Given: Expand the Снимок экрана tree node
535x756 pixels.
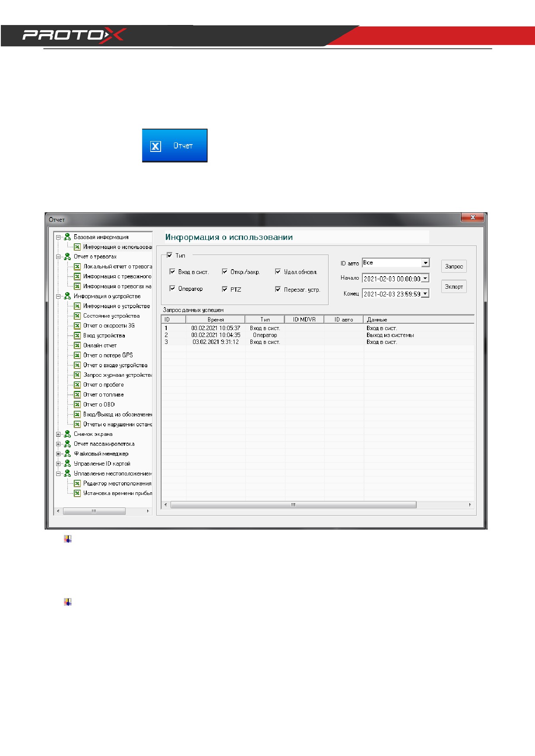Looking at the screenshot, I should point(58,434).
